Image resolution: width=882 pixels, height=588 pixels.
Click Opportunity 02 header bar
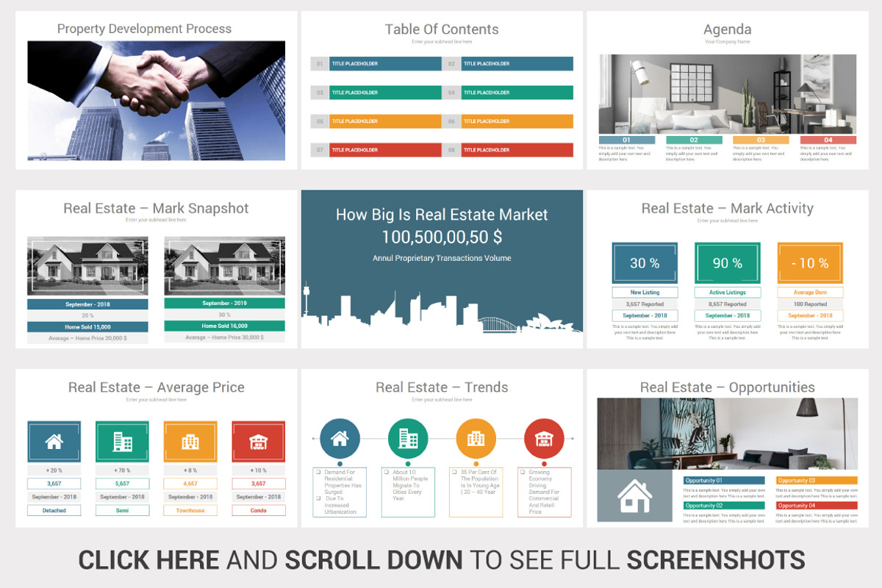tap(724, 506)
